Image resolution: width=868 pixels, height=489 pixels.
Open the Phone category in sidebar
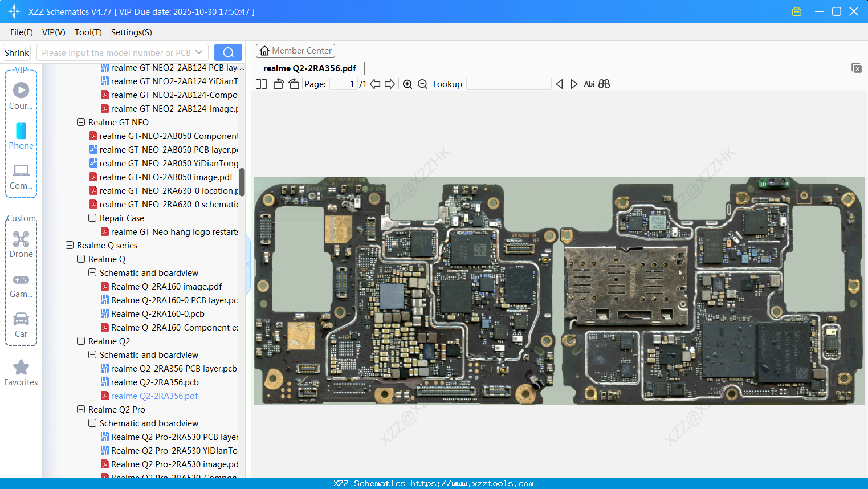[21, 136]
